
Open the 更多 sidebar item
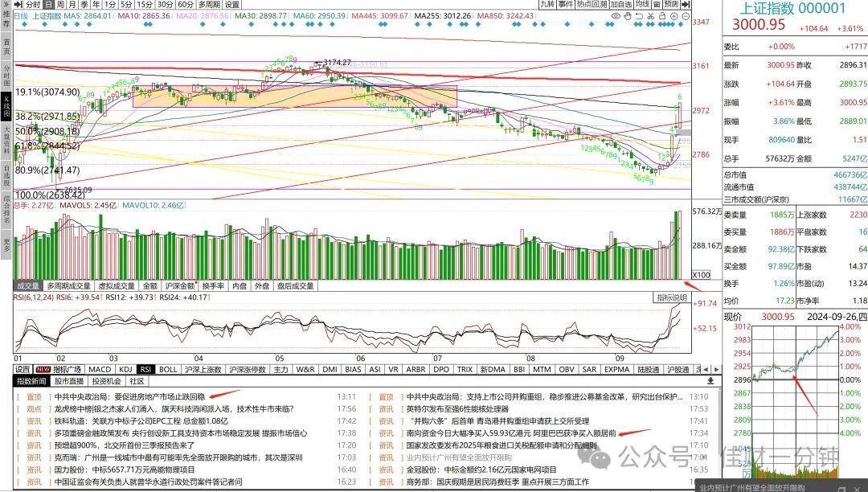coord(6,244)
